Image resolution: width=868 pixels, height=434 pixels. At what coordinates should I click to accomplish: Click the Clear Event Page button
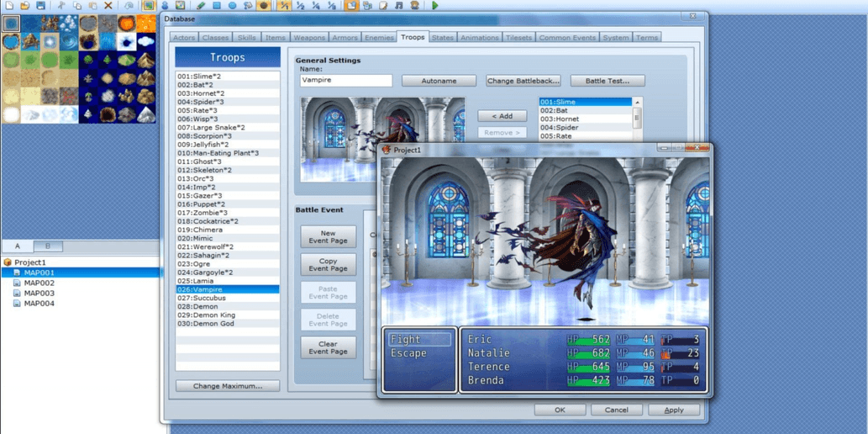coord(329,347)
